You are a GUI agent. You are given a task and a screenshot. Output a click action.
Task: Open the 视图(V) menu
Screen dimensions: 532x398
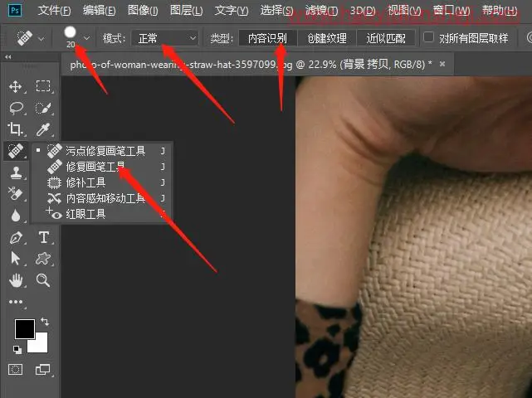404,11
